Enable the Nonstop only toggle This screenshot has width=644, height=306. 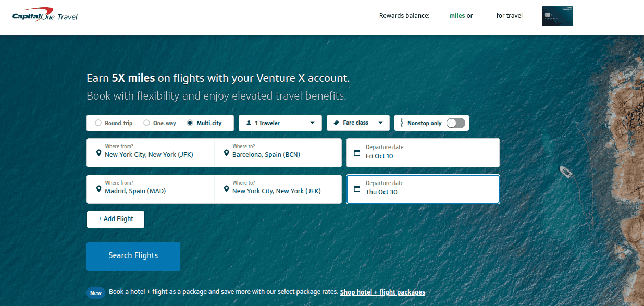(x=455, y=123)
